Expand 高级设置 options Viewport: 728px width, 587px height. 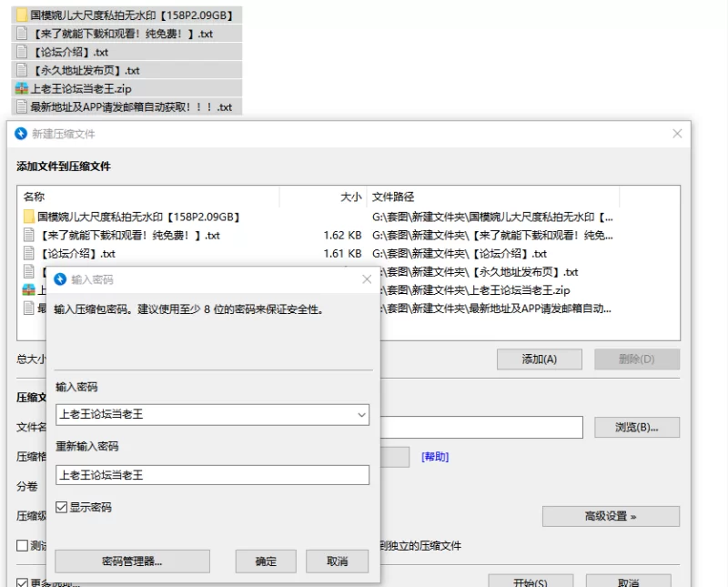[610, 516]
